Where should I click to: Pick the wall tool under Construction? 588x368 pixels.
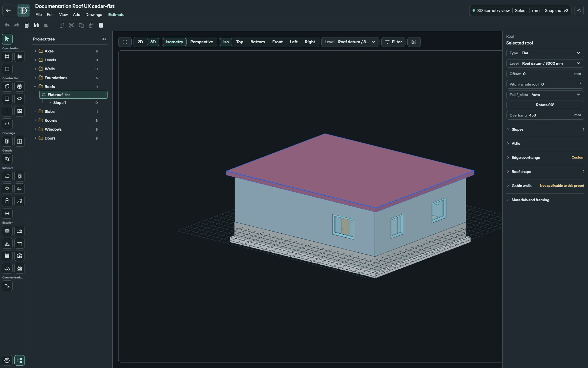[7, 86]
